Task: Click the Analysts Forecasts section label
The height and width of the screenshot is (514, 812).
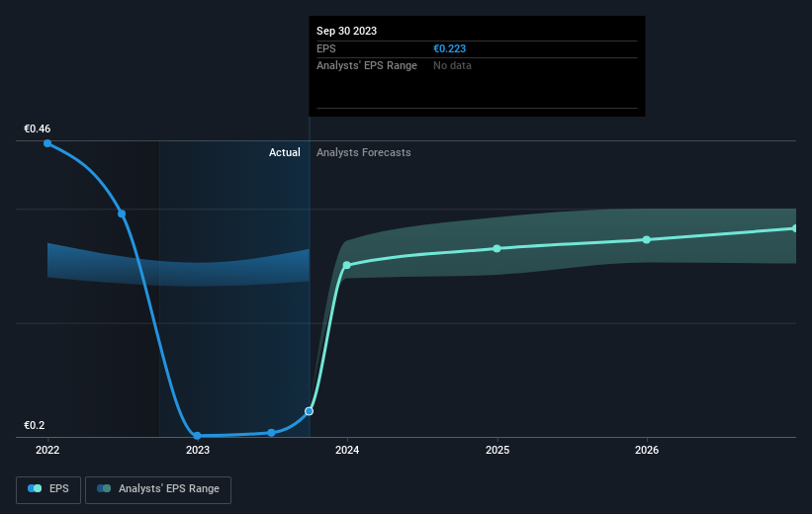Action: pyautogui.click(x=364, y=152)
